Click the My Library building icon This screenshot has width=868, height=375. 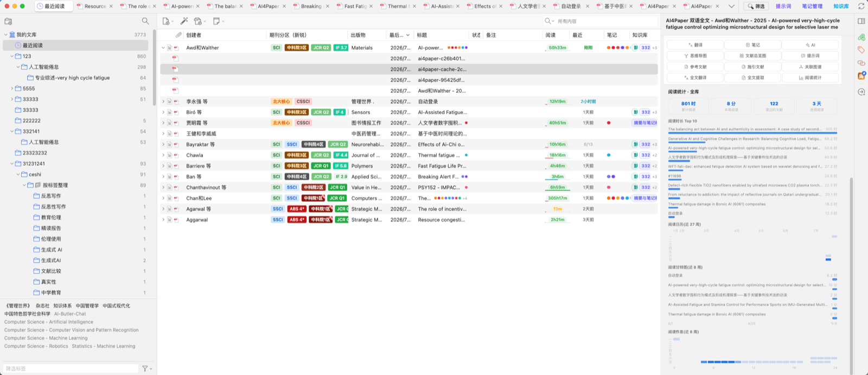click(x=12, y=35)
